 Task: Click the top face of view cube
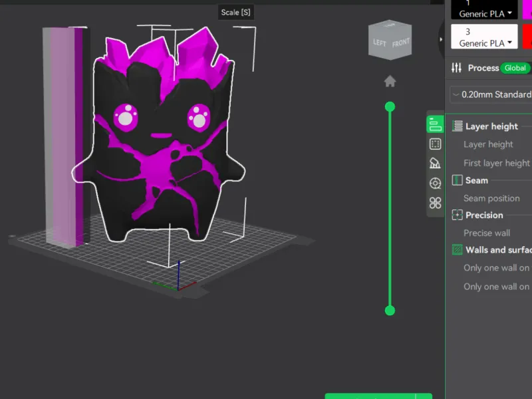390,25
